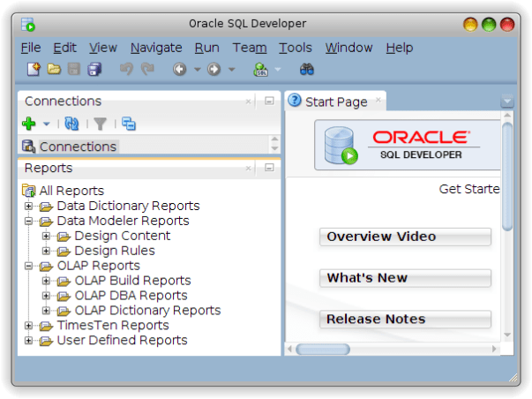Open the Navigate menu
Screen dimensions: 532x399
[x=156, y=48]
